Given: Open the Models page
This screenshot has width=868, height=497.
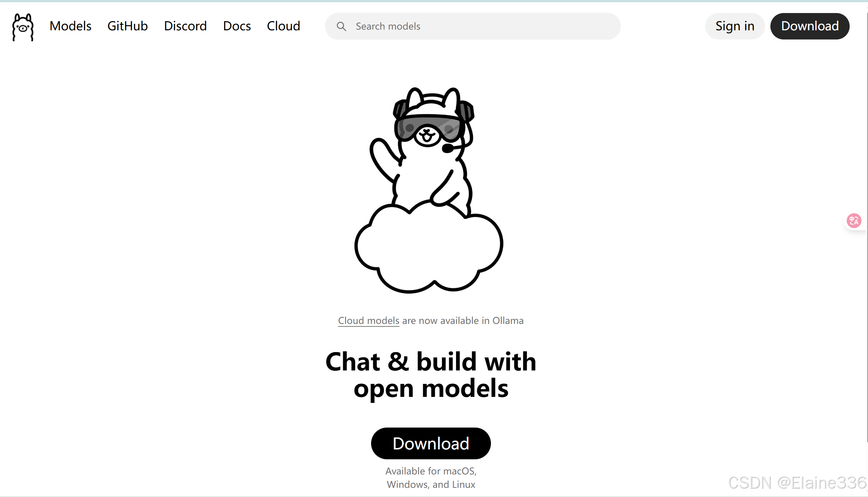Looking at the screenshot, I should 70,26.
